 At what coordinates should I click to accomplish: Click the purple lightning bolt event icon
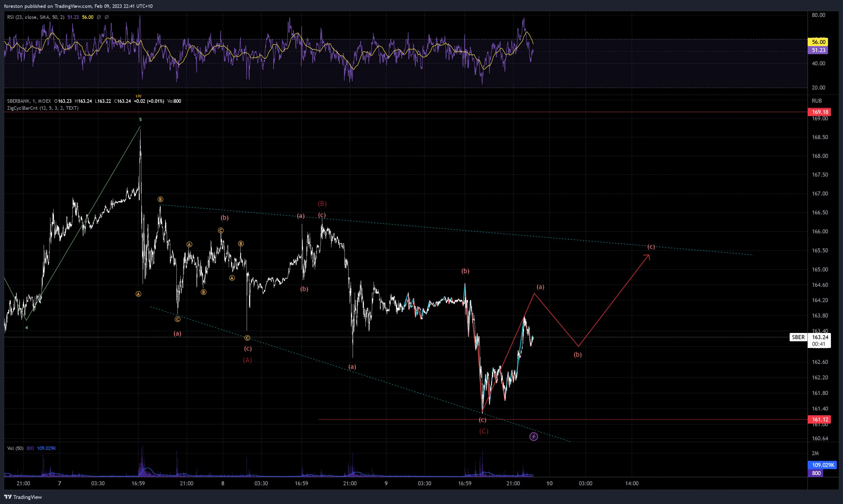(534, 437)
